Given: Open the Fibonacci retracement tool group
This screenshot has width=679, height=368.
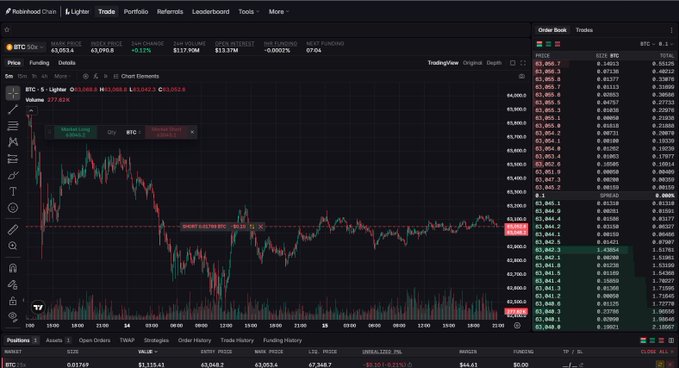Looking at the screenshot, I should (x=13, y=126).
